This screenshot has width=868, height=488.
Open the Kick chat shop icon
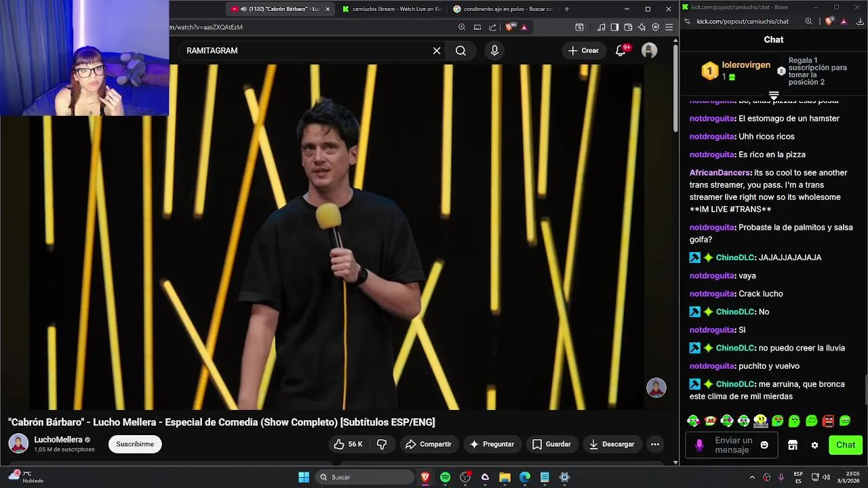[x=792, y=445]
